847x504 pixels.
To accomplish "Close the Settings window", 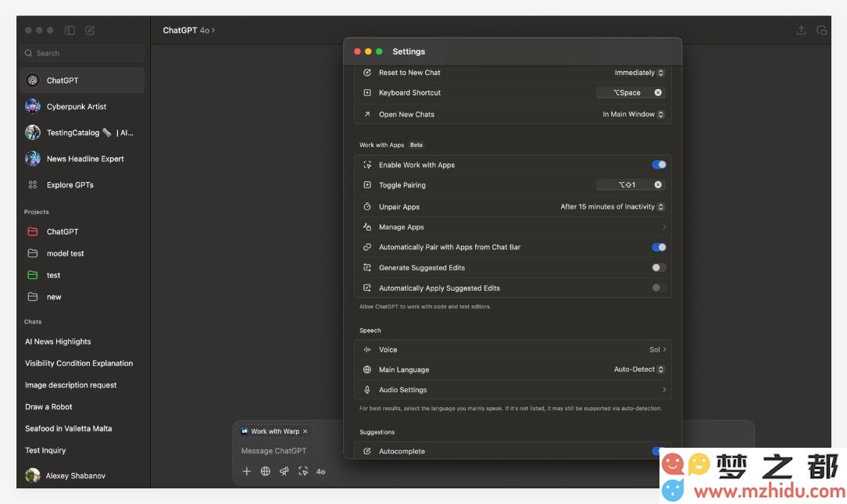I will 357,52.
